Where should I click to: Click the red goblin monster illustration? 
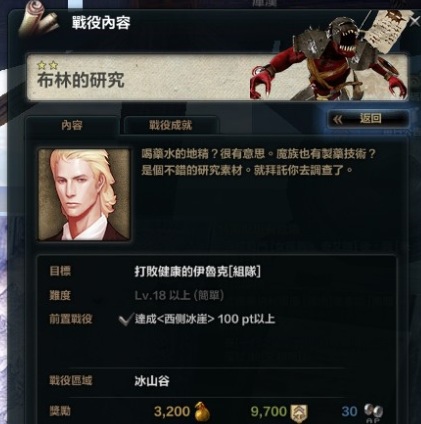[x=328, y=62]
